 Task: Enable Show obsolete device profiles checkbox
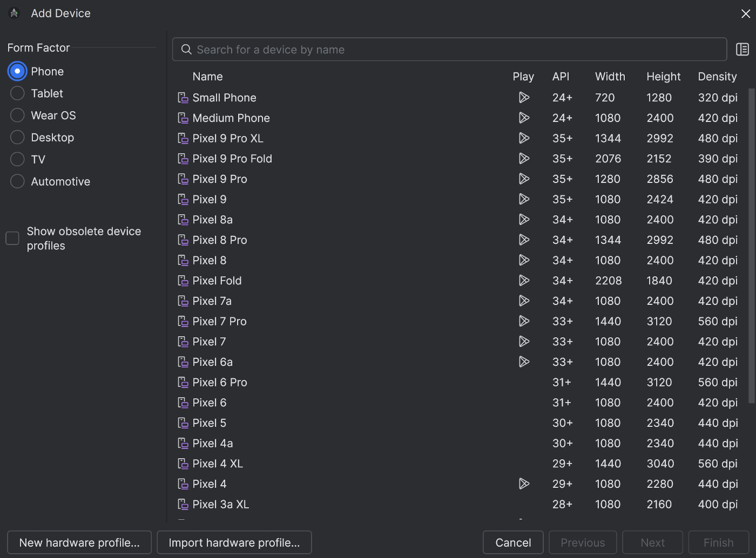pos(12,238)
